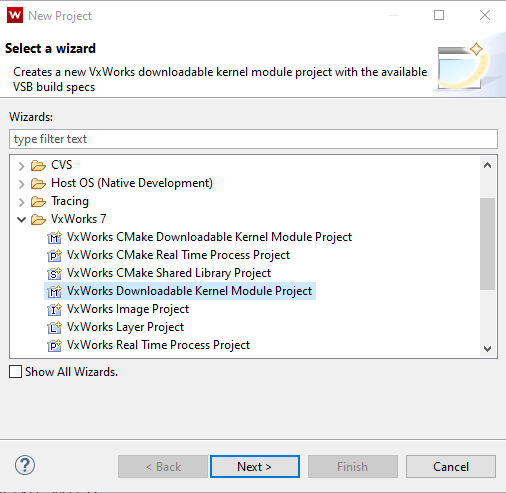Close the New Project dialog
This screenshot has height=493, width=506.
[485, 15]
